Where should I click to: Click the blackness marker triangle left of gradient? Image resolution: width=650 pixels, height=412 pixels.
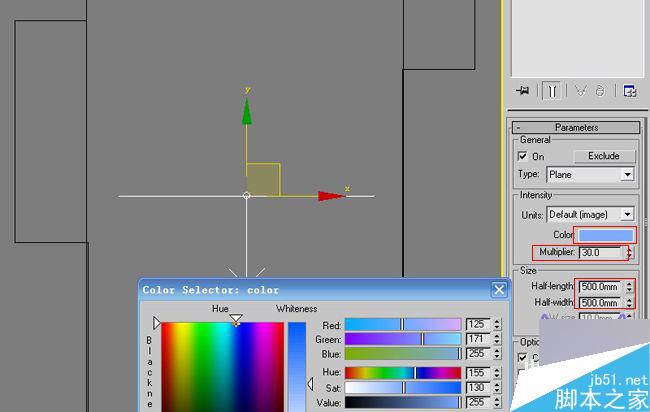pos(156,323)
